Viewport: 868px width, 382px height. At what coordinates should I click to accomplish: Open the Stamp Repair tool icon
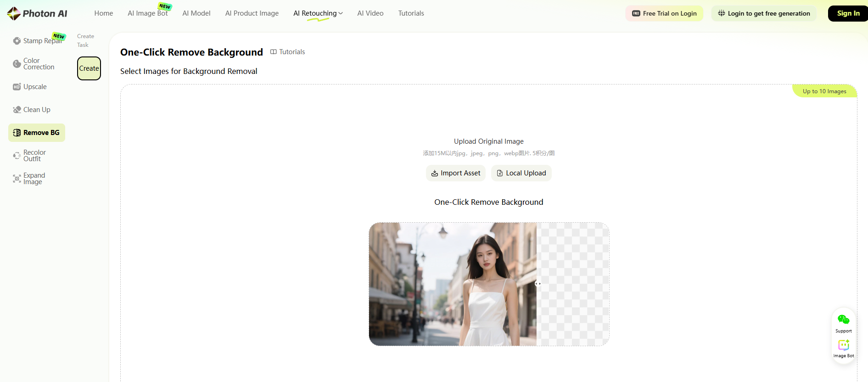coord(17,41)
